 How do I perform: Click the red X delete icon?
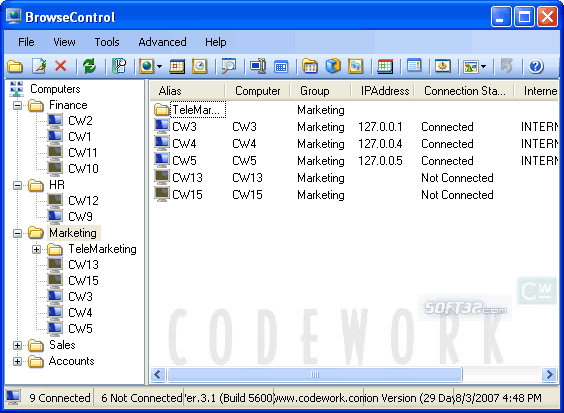point(61,66)
